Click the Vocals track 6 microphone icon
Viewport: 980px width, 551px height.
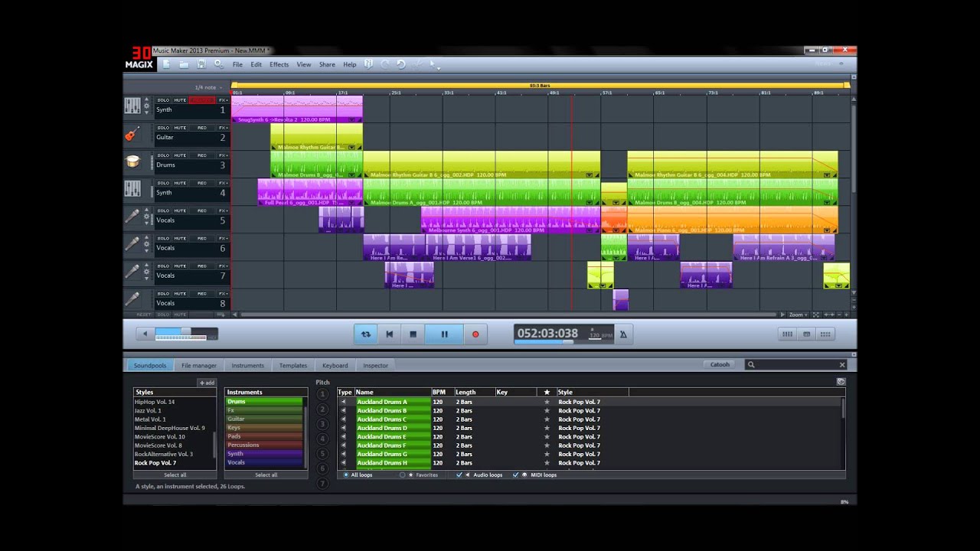click(x=132, y=244)
